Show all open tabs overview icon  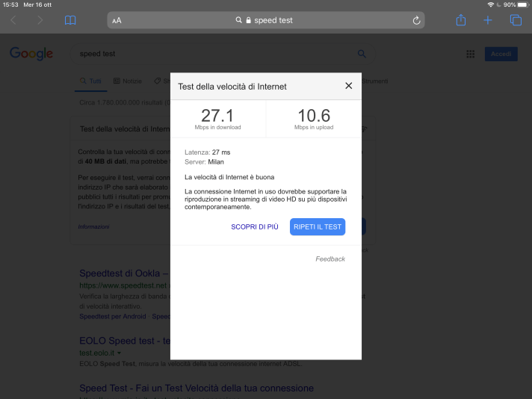(x=515, y=20)
